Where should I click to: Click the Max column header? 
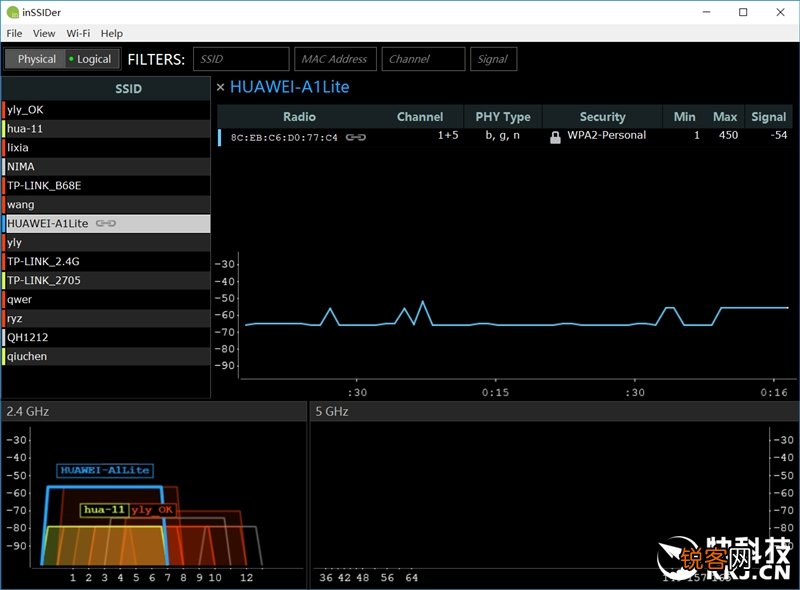[725, 117]
